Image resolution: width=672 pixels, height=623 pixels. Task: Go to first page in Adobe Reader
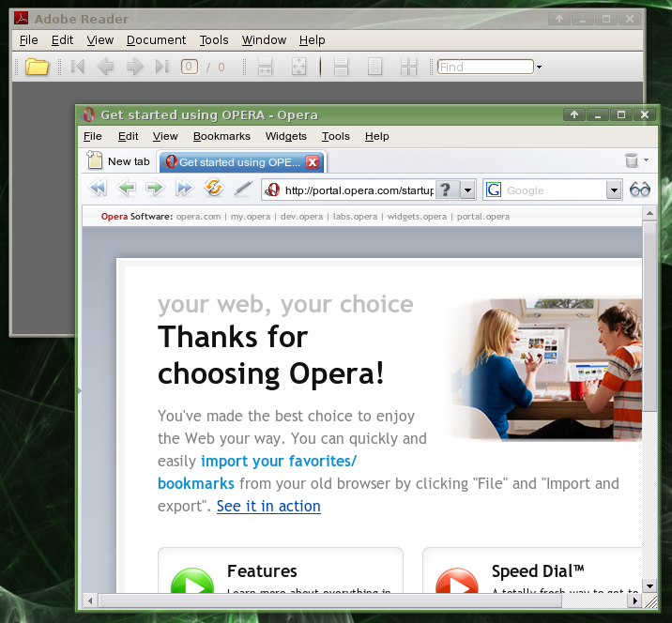click(78, 67)
